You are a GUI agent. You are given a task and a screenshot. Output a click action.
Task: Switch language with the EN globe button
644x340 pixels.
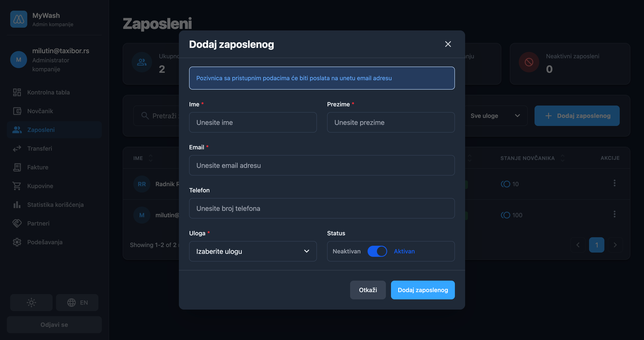[77, 303]
